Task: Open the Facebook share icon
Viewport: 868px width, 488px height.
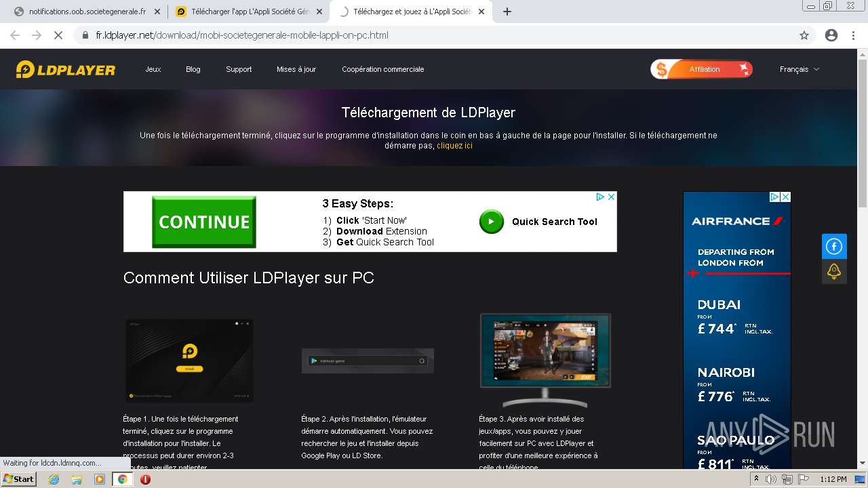Action: pyautogui.click(x=834, y=247)
